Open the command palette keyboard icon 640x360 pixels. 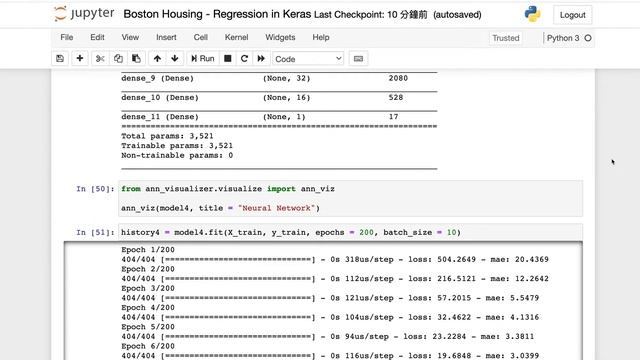click(x=358, y=58)
